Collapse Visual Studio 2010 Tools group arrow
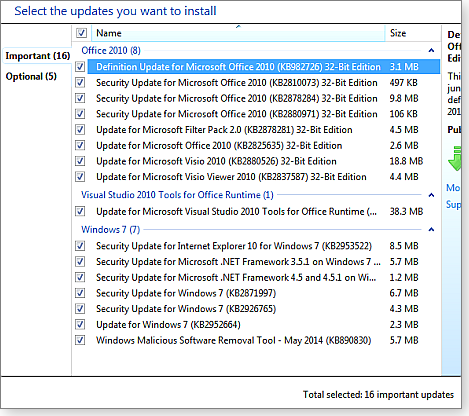The height and width of the screenshot is (416, 469). point(431,195)
